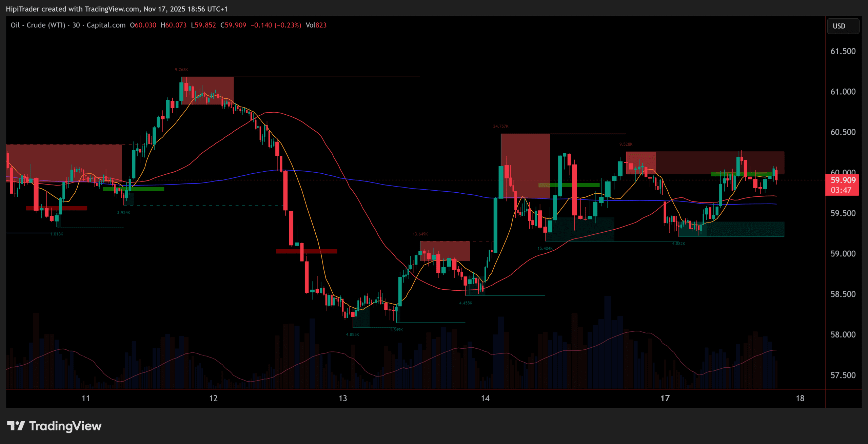Select date 17 on the time axis
The image size is (868, 444).
pyautogui.click(x=665, y=398)
